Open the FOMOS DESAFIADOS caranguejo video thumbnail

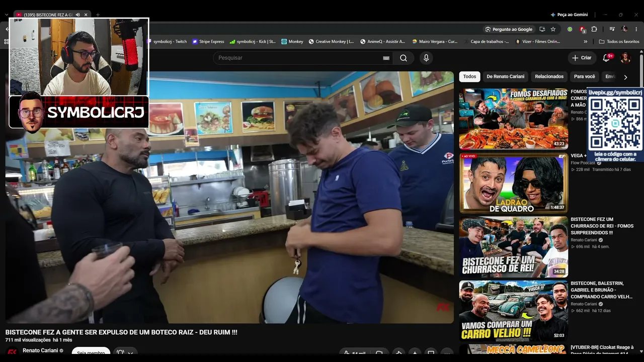point(513,119)
